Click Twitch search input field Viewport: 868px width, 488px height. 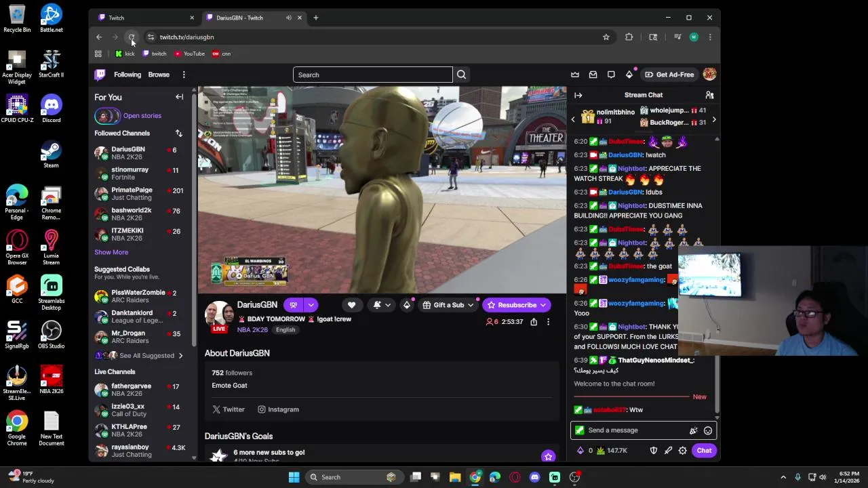pos(372,75)
